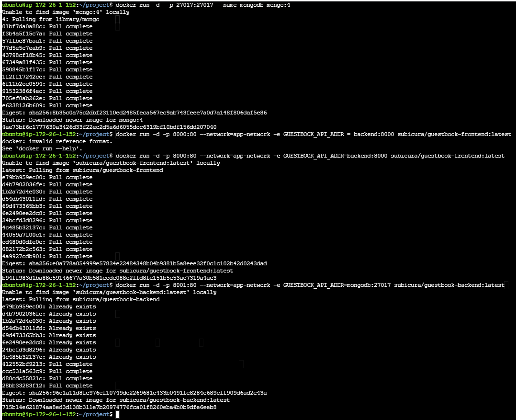Click layer ccc531a563c9 Pull complete line
This screenshot has width=516, height=420.
coord(47,372)
